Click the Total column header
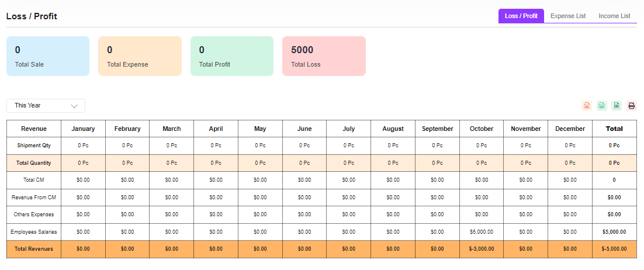644x270 pixels. tap(614, 129)
